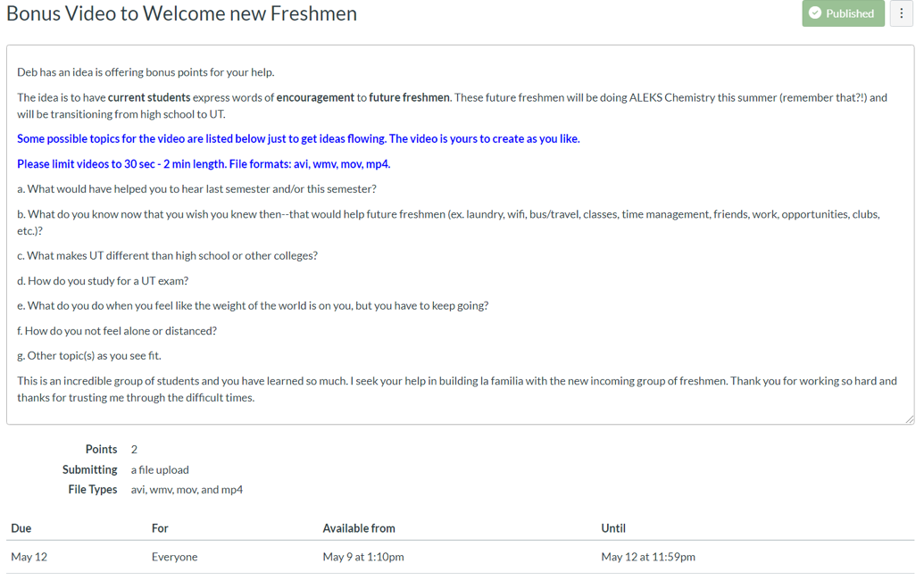Click the bold "encouragement" word
Viewport: 924px width, 580px height.
click(315, 97)
